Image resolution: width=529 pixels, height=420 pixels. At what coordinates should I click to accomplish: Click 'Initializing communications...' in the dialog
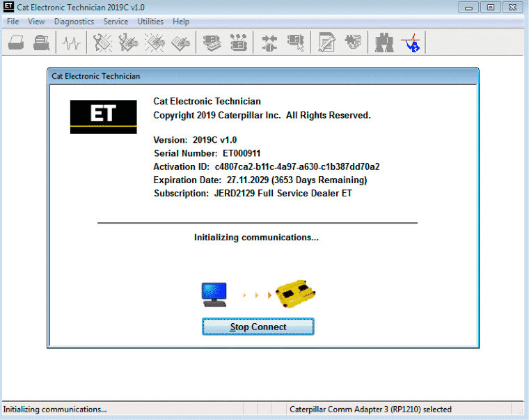(x=256, y=238)
